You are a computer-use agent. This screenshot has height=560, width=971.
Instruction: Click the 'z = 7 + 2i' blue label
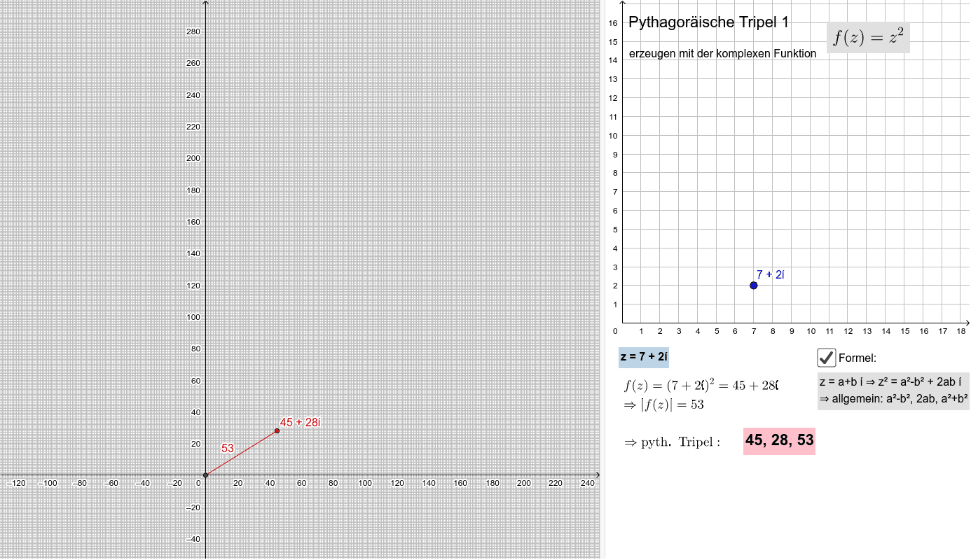(x=644, y=357)
